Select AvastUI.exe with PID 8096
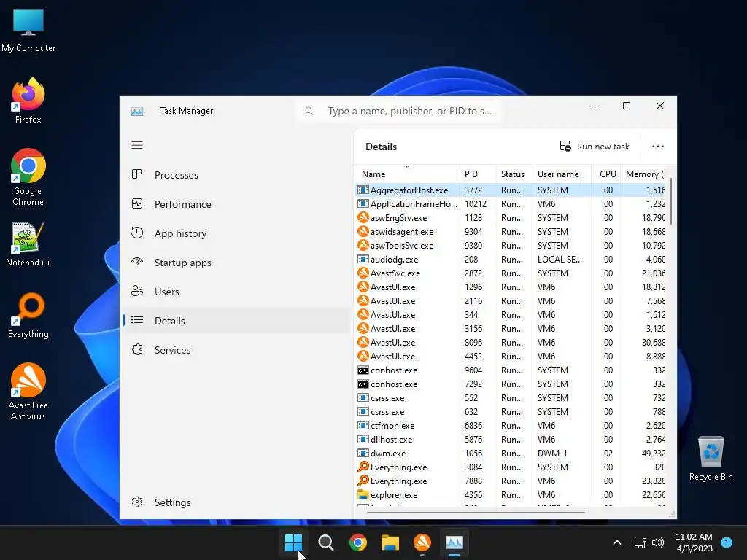 coord(511,343)
